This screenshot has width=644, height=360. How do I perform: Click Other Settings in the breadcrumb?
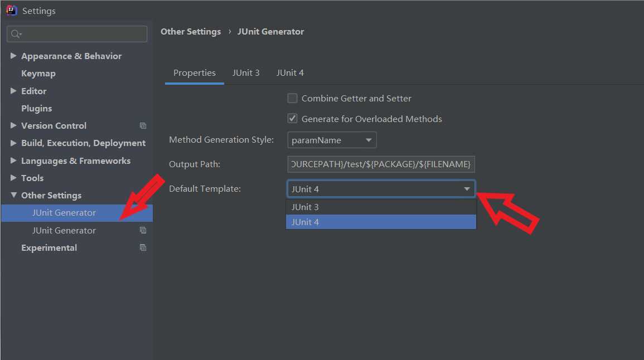pos(191,32)
